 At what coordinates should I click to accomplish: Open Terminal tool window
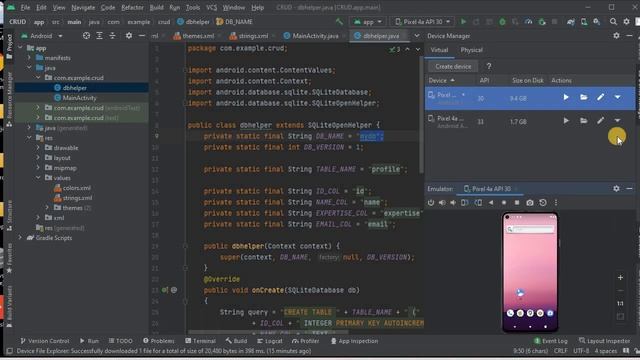(200, 341)
